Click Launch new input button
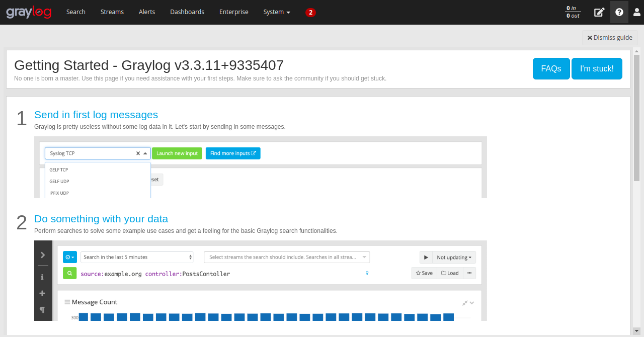This screenshot has width=644, height=337. tap(177, 153)
